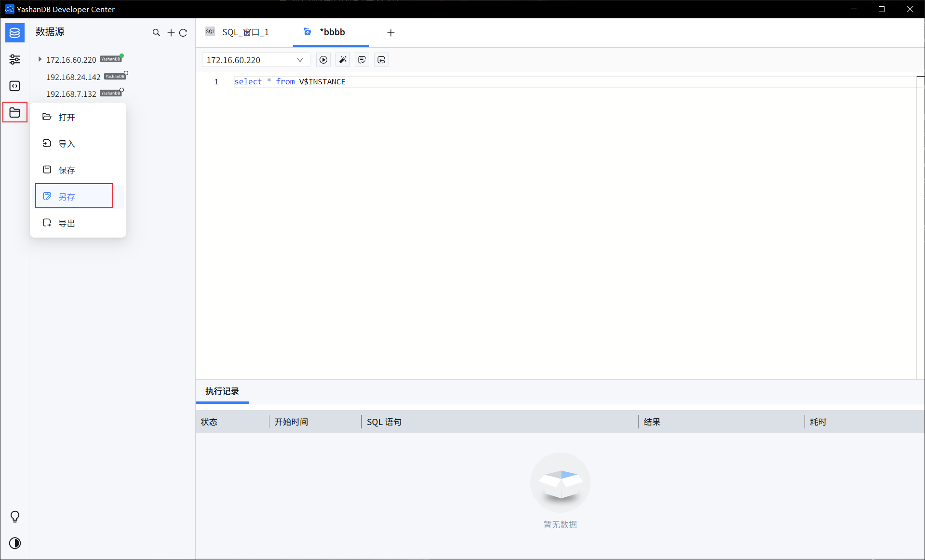Switch to the SQL_窗口_1 tab

(x=245, y=32)
